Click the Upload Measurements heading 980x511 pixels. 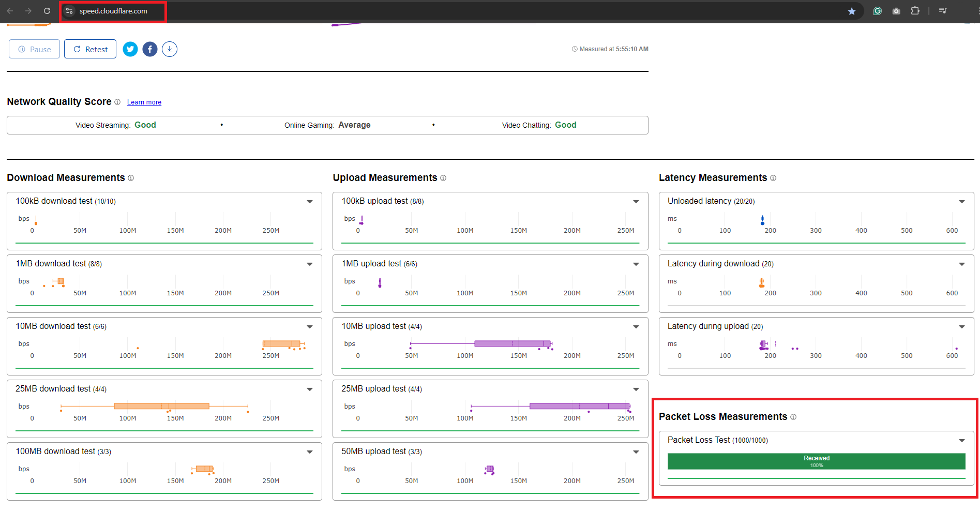coord(385,178)
